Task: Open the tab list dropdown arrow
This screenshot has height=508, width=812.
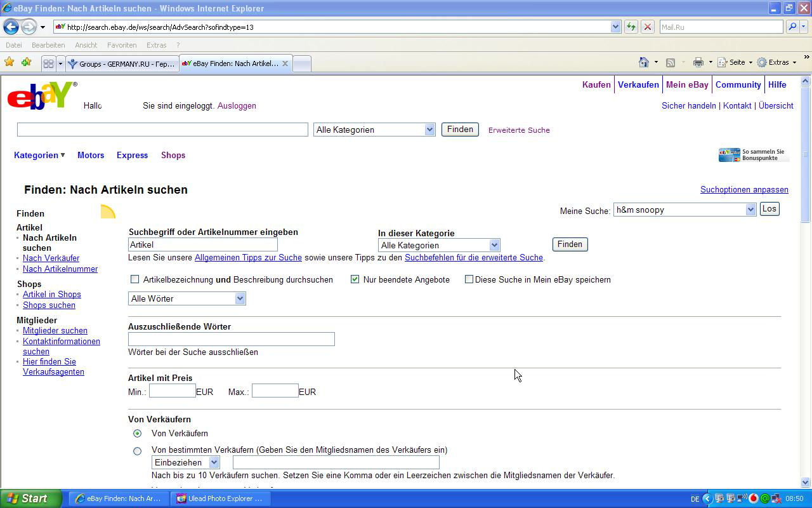Action: [60, 63]
